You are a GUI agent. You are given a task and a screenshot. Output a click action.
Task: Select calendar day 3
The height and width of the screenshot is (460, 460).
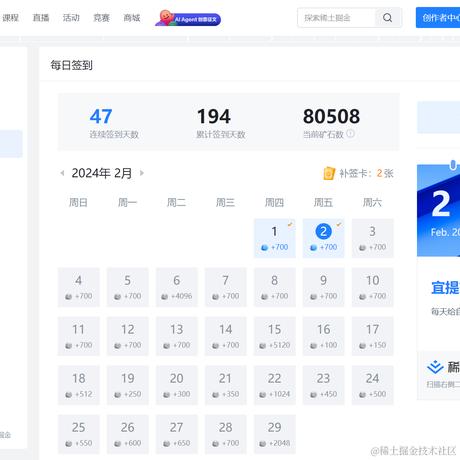pyautogui.click(x=372, y=238)
